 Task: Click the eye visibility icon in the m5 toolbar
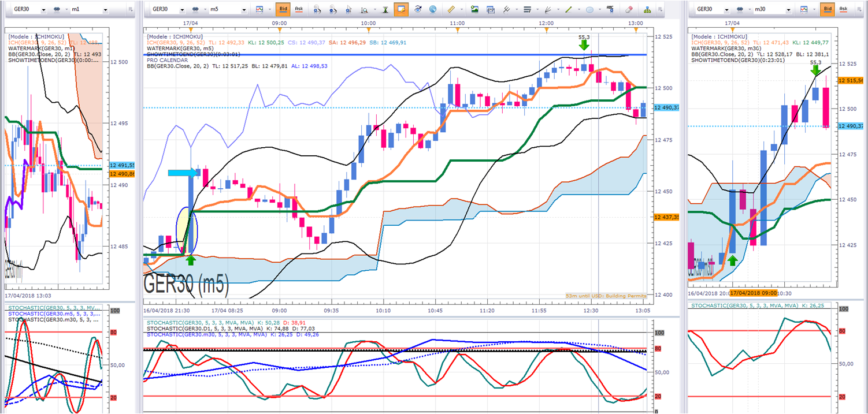coord(418,9)
